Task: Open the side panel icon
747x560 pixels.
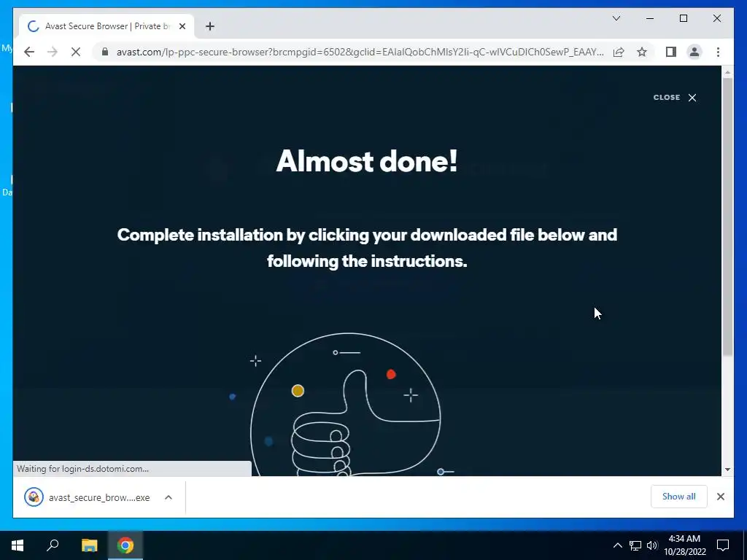Action: 671,52
